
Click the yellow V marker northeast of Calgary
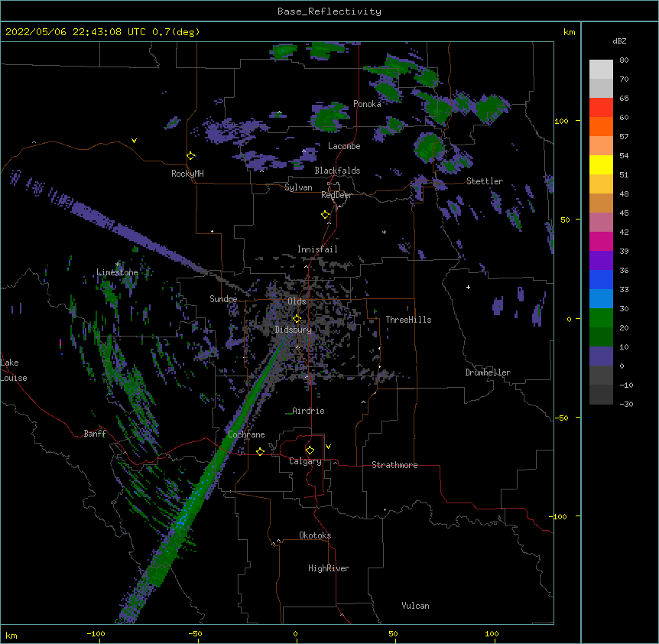(328, 447)
